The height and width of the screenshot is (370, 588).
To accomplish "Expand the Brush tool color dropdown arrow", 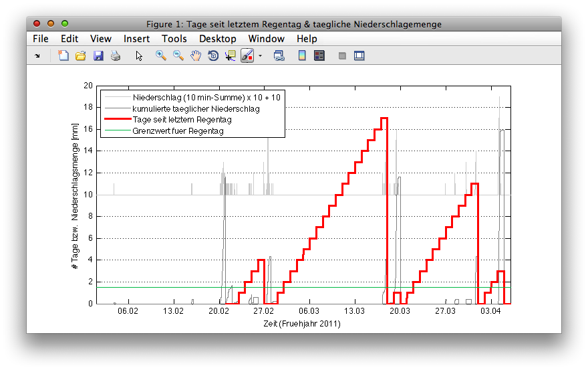I will (260, 56).
